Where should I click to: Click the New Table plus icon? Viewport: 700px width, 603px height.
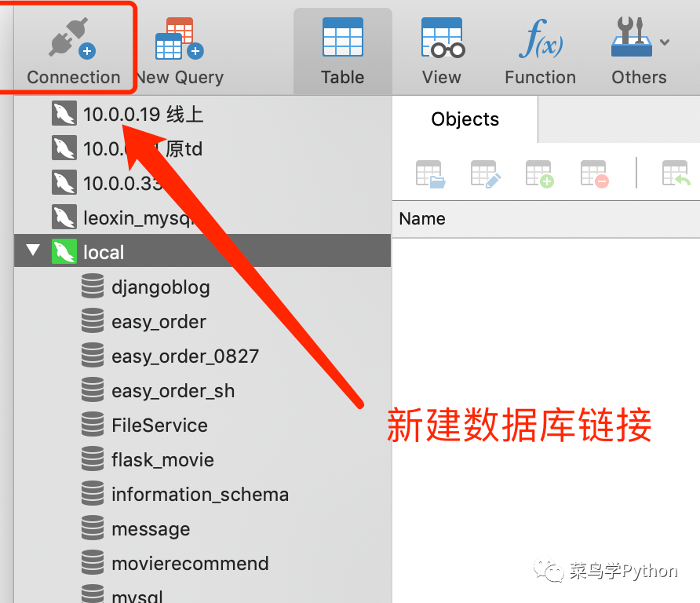pyautogui.click(x=540, y=174)
